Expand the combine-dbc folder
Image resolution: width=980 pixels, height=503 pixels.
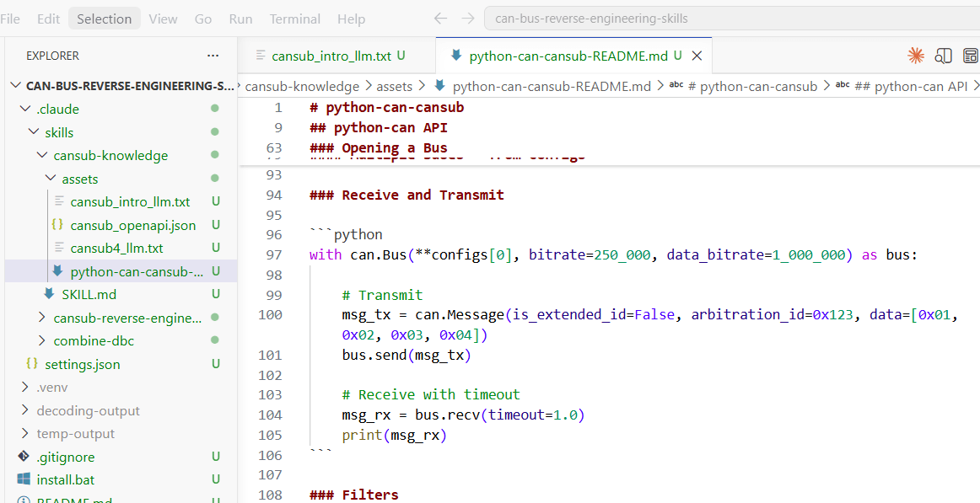(x=42, y=340)
